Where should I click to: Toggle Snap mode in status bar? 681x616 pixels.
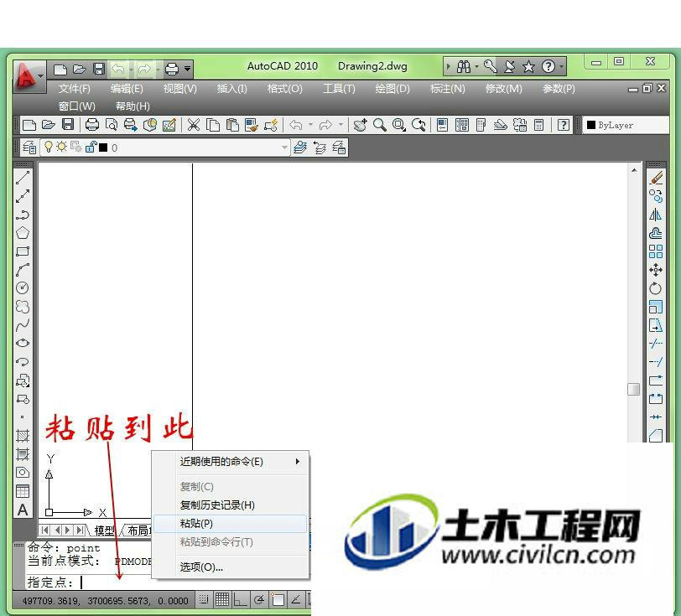pyautogui.click(x=204, y=600)
